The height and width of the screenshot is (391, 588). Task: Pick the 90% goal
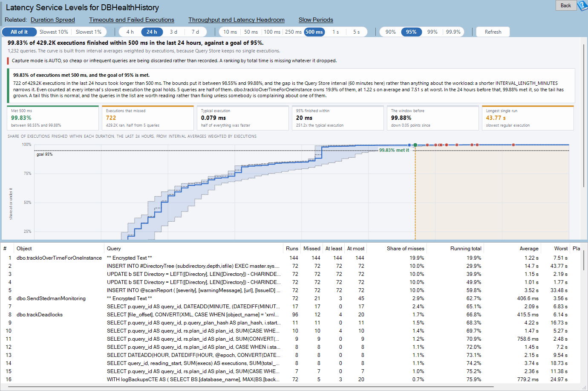390,32
